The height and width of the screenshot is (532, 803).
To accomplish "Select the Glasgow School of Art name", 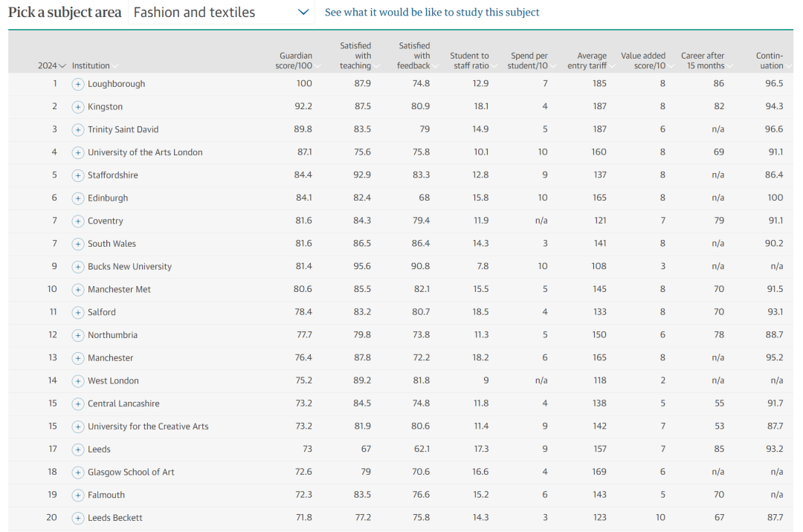I will click(x=131, y=472).
